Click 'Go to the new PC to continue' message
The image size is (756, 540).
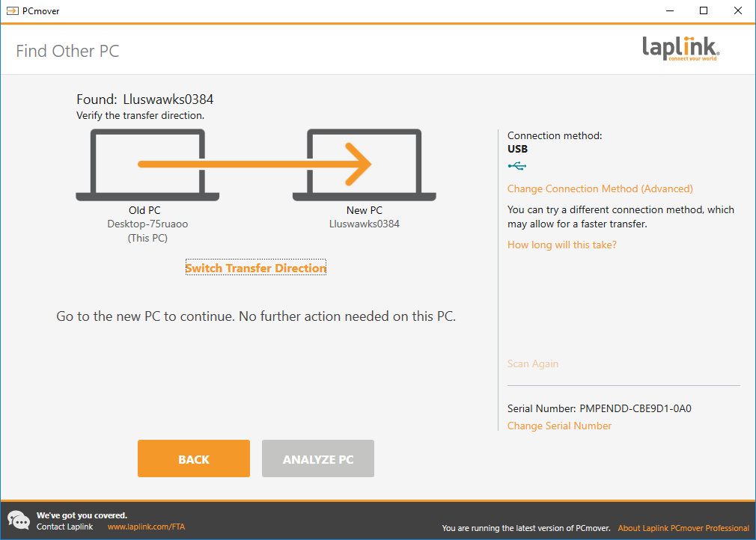pos(256,316)
